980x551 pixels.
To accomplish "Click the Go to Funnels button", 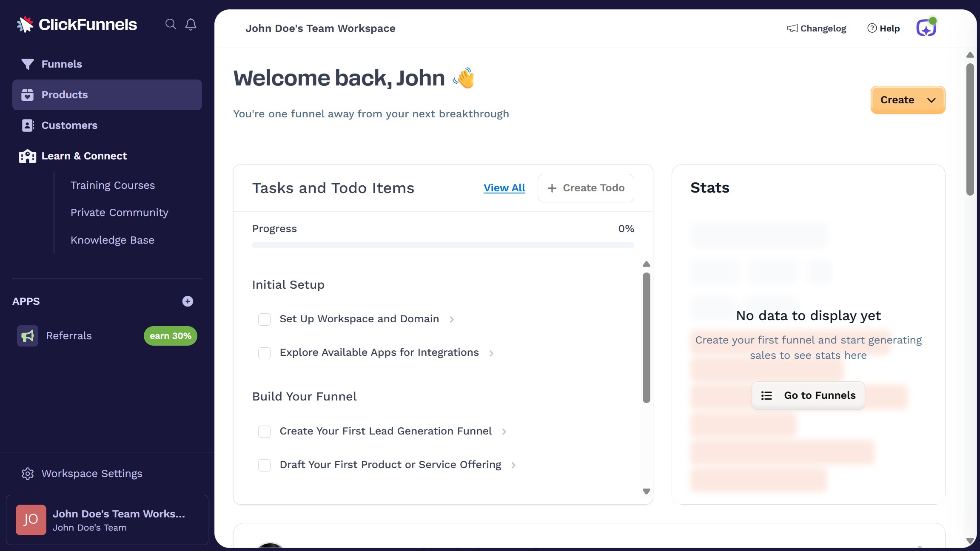I will tap(807, 395).
